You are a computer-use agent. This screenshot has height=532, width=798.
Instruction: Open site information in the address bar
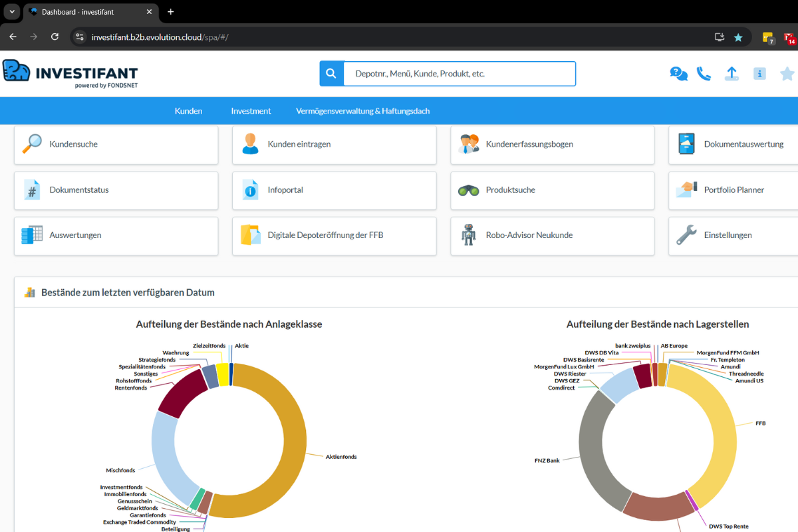pos(79,37)
